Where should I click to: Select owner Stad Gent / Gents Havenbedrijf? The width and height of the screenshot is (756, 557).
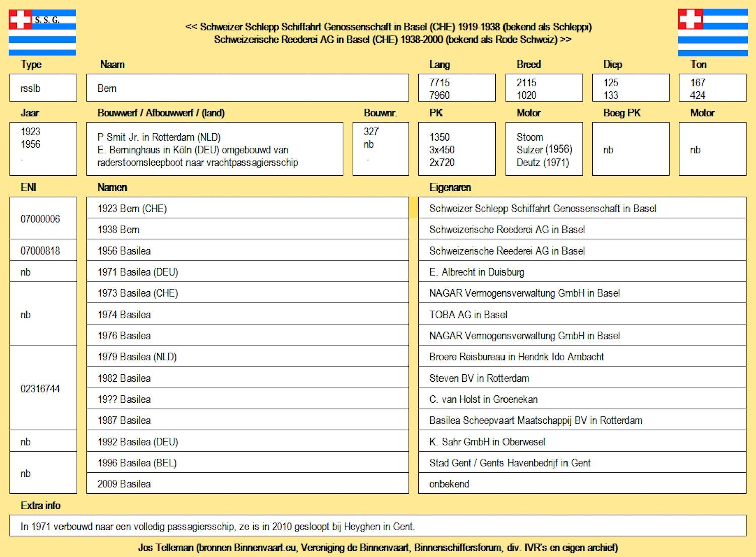[582, 462]
